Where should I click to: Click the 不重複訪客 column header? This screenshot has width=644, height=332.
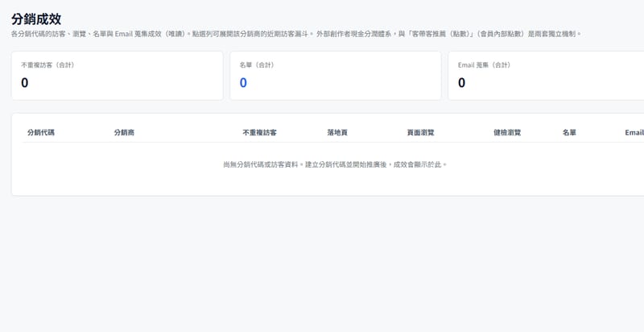click(x=259, y=133)
